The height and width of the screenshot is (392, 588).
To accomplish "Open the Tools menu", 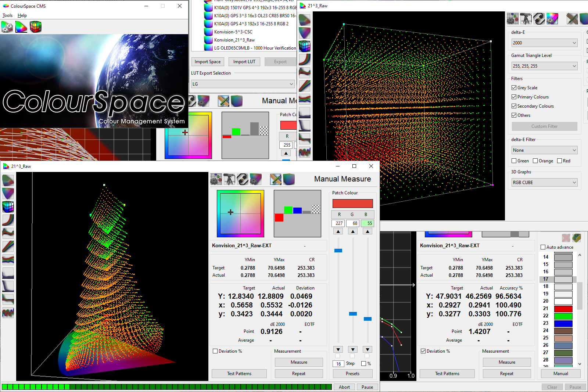I will pyautogui.click(x=7, y=15).
